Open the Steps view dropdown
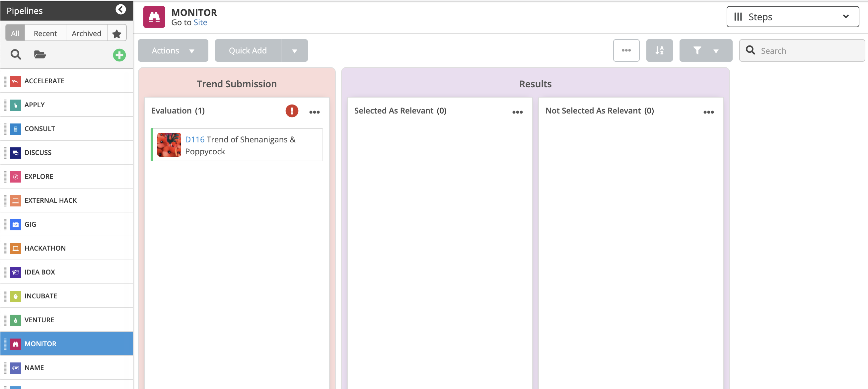 [x=793, y=17]
